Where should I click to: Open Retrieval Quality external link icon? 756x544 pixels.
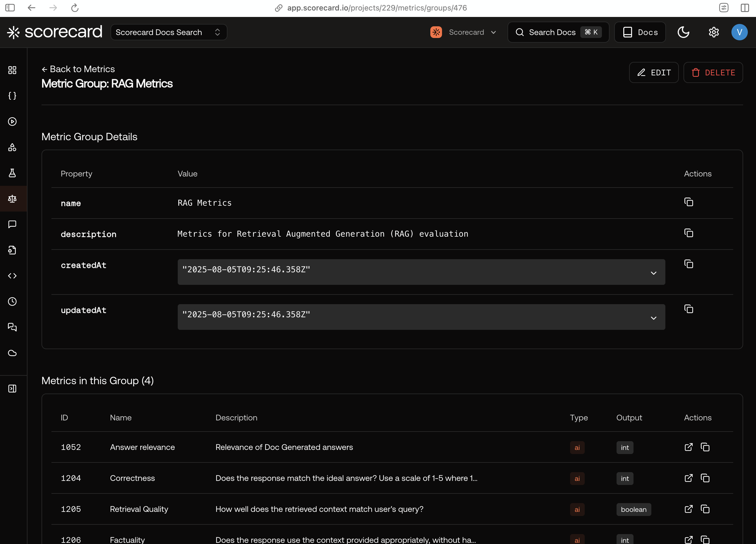(x=689, y=509)
